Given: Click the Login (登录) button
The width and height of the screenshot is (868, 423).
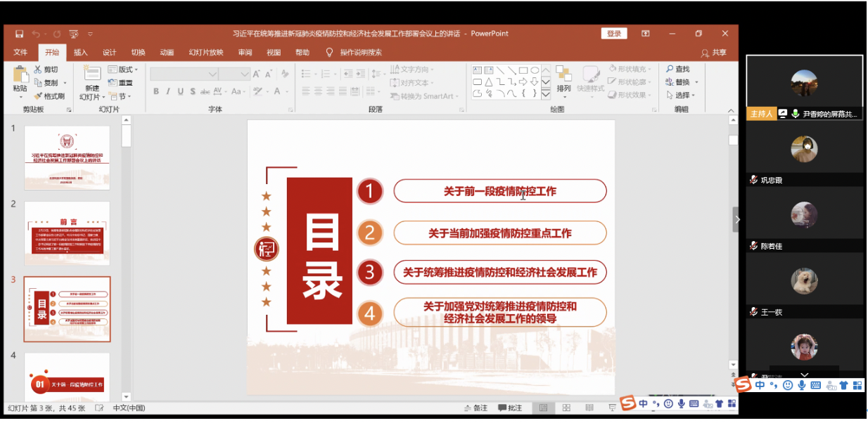Looking at the screenshot, I should point(613,34).
